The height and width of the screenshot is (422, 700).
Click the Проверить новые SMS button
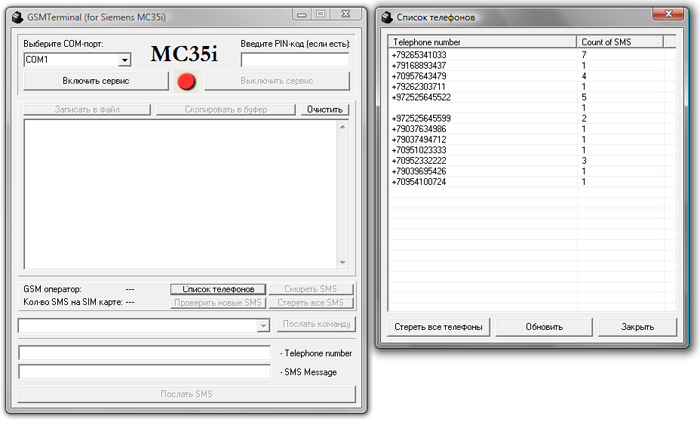point(218,303)
